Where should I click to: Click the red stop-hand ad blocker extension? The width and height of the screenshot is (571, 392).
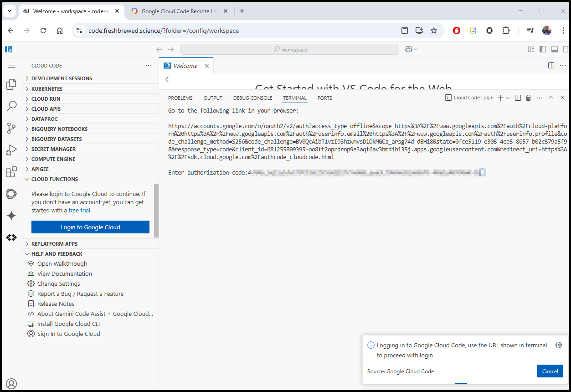tap(457, 31)
